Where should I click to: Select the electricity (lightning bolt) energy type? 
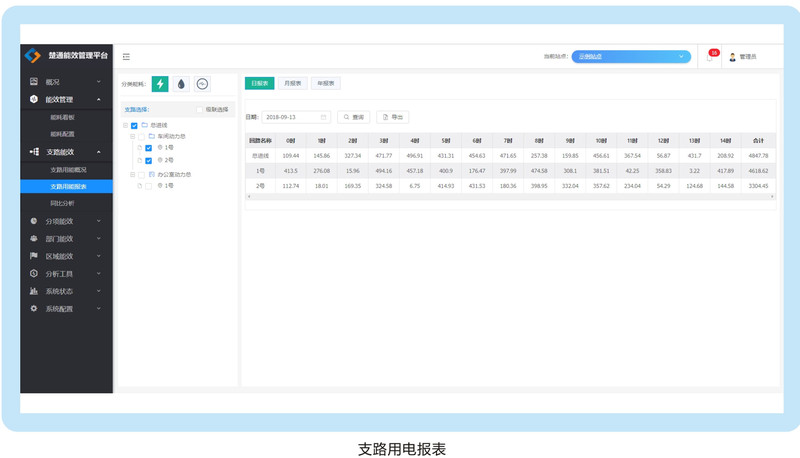point(160,84)
